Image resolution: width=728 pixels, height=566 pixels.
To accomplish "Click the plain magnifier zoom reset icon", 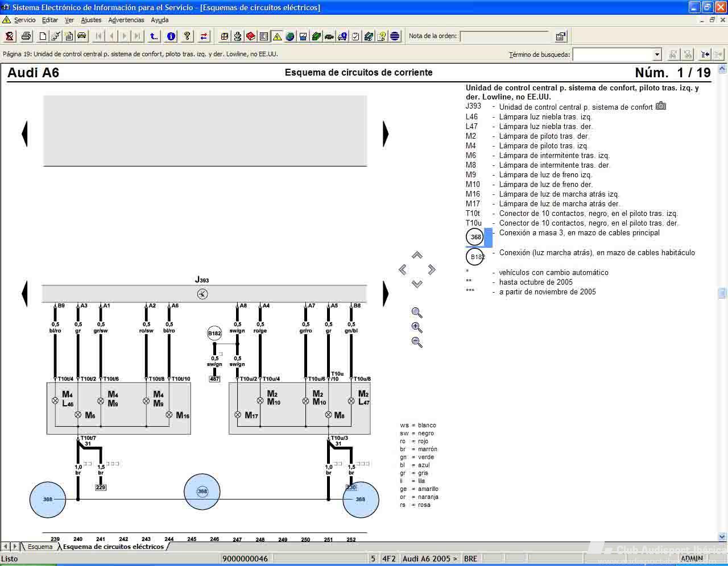I will tap(417, 313).
